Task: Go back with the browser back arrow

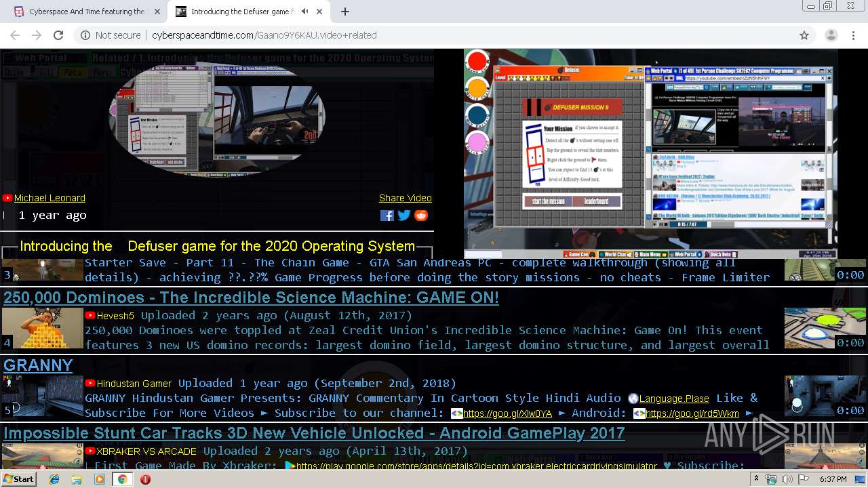Action: click(x=15, y=35)
